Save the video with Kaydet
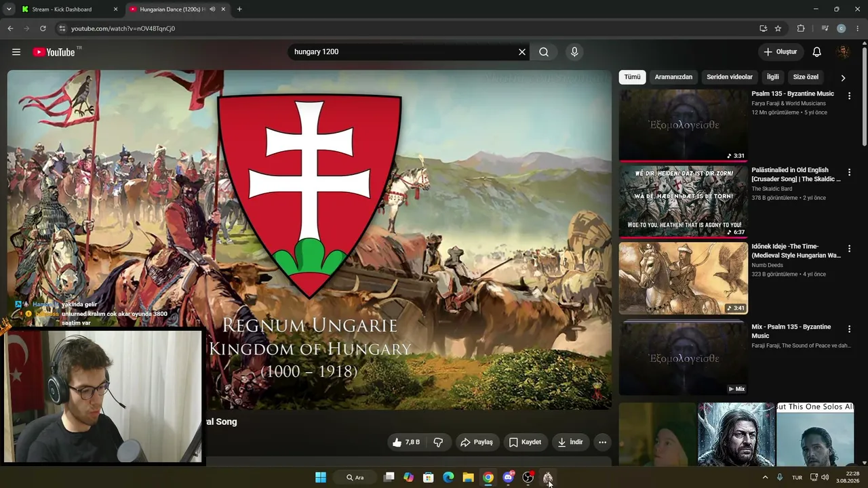 [526, 443]
